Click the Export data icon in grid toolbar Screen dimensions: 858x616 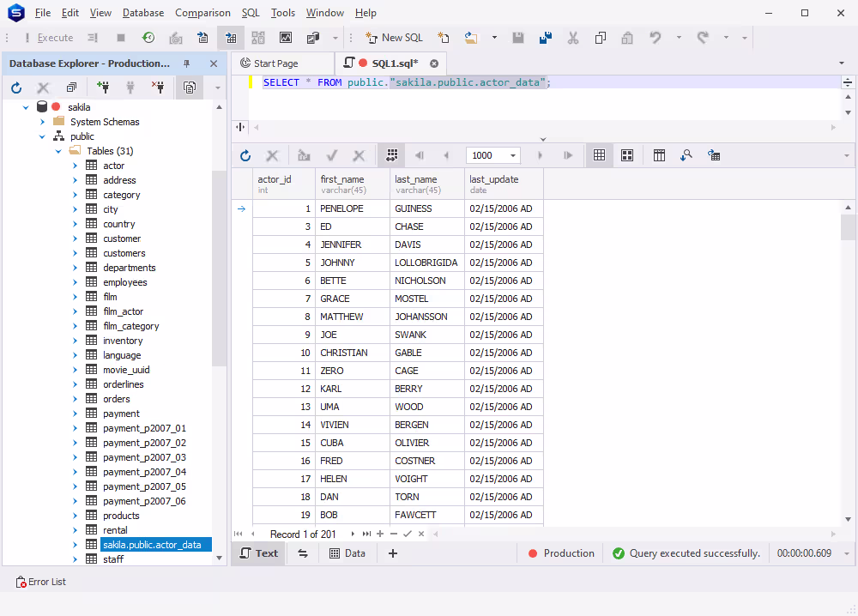click(714, 156)
